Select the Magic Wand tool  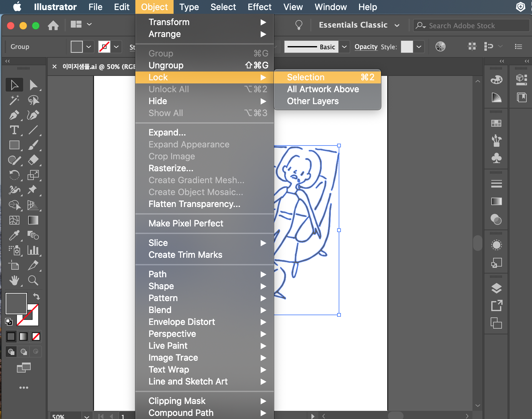[14, 100]
